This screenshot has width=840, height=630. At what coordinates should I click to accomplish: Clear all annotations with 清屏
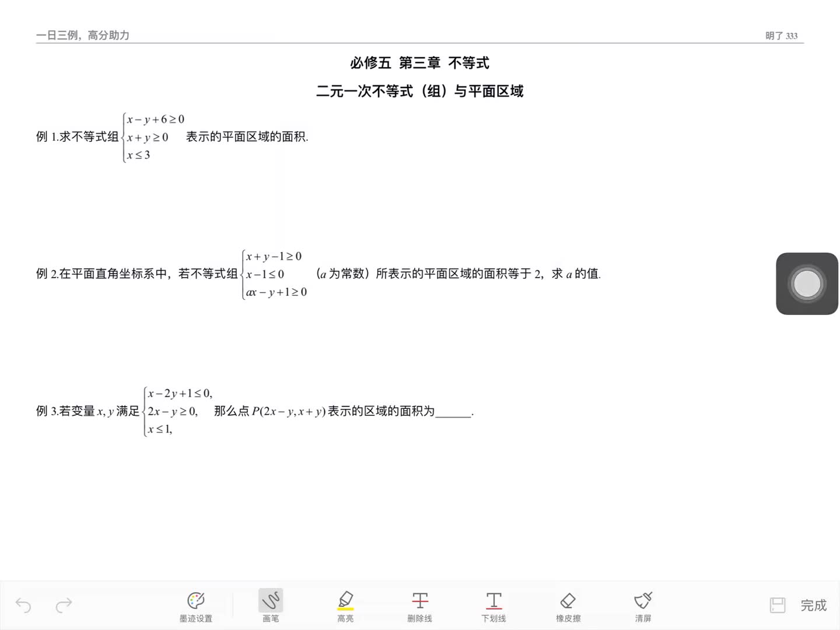[642, 605]
